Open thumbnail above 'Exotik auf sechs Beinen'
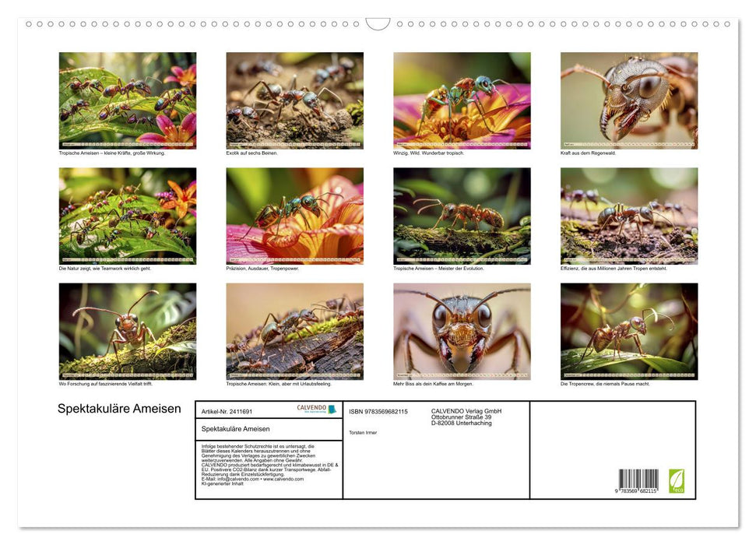 (294, 100)
